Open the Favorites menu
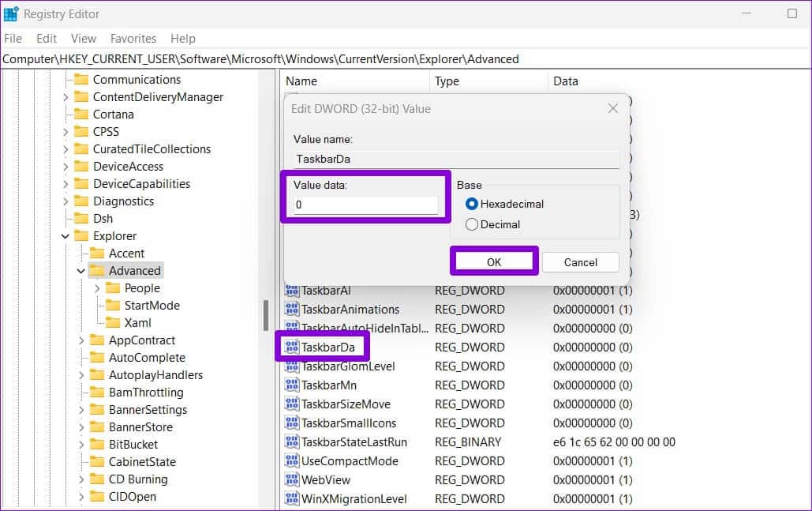Screen dimensions: 812x511 [133, 39]
